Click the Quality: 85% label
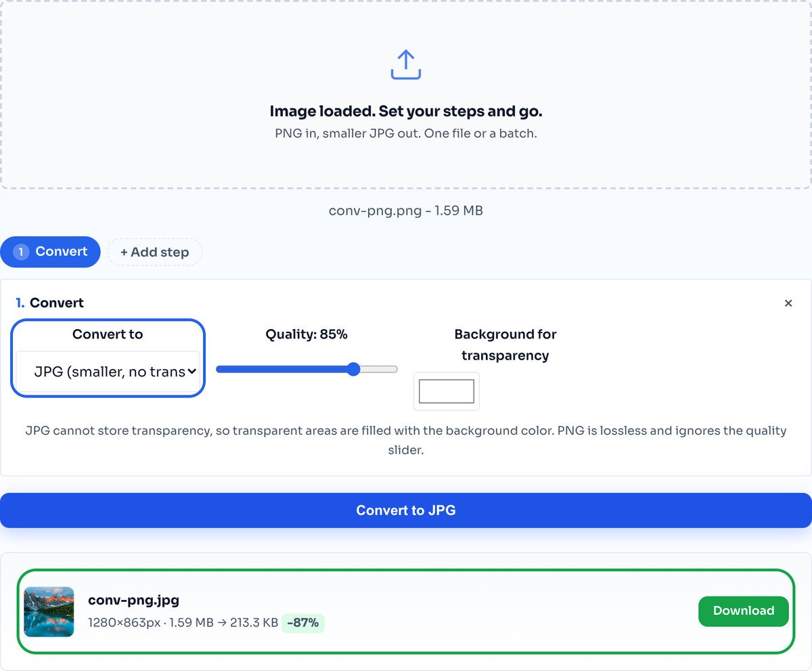812x671 pixels. point(307,334)
